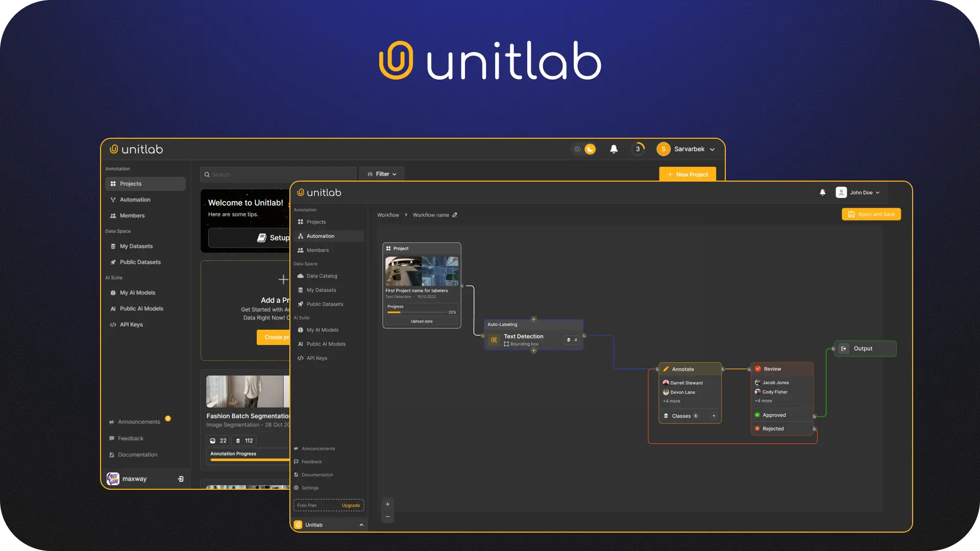
Task: Collapse the Unitlab panel footer chevron
Action: (x=361, y=524)
